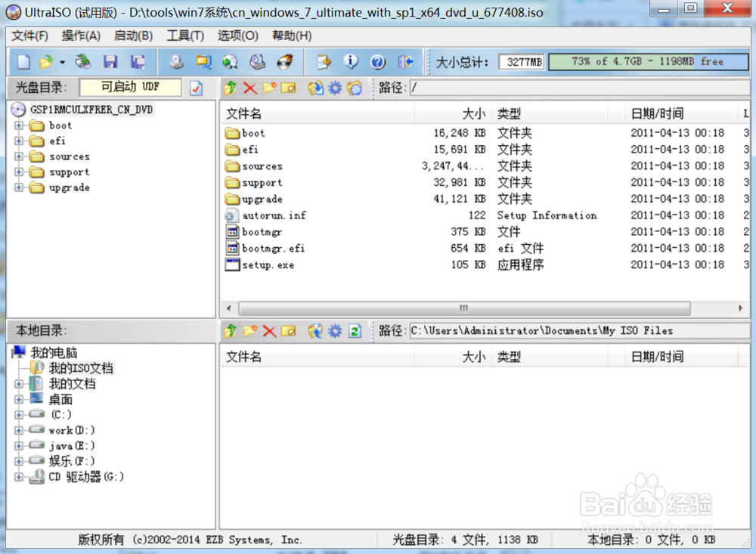Click the Set Boot File icon in disc pane toolbar
The image size is (756, 554).
pos(355,88)
